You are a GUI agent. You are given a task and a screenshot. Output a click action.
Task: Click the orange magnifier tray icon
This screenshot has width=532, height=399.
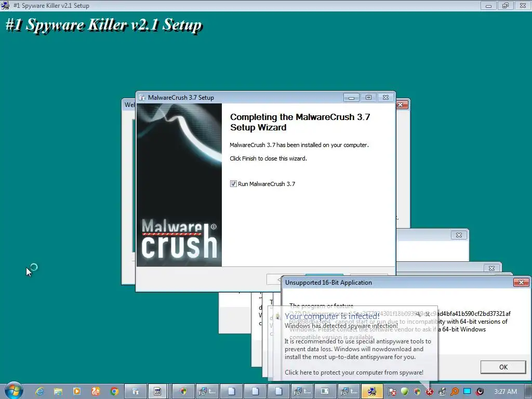coord(455,392)
